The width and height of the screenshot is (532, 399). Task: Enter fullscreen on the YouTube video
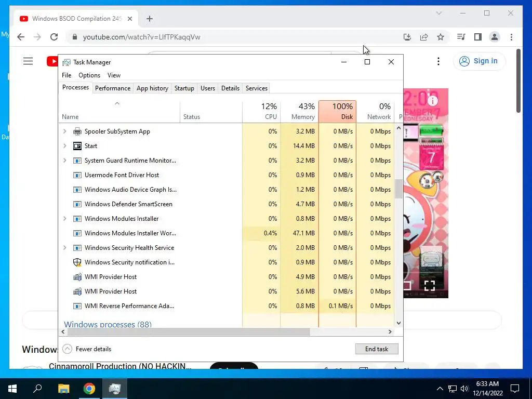click(x=430, y=285)
